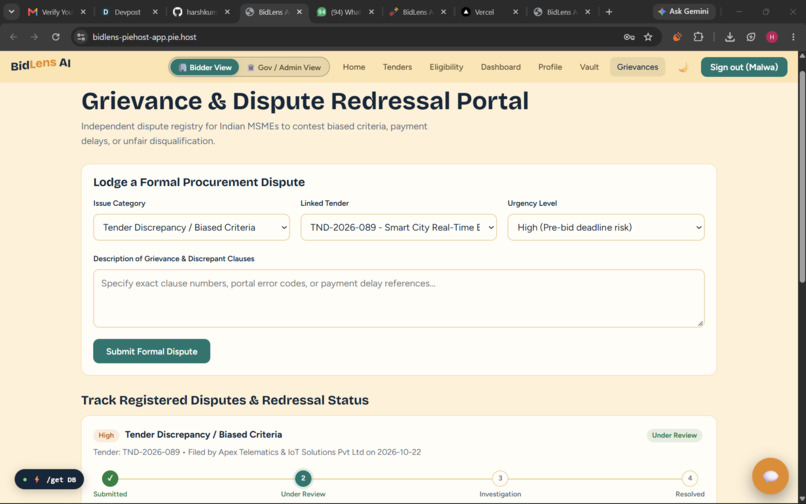The width and height of the screenshot is (806, 504).
Task: Bookmark this page with star icon
Action: (648, 37)
